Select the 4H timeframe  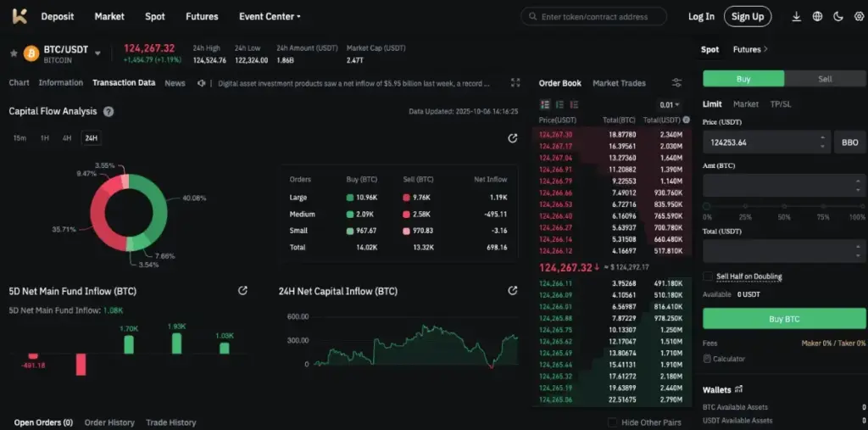(x=67, y=138)
